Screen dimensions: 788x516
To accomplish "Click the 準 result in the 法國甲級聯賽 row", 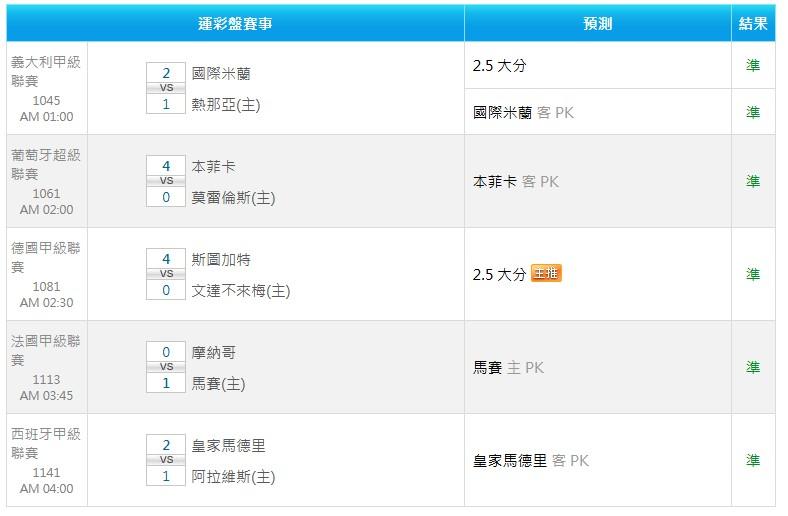I will (x=753, y=367).
